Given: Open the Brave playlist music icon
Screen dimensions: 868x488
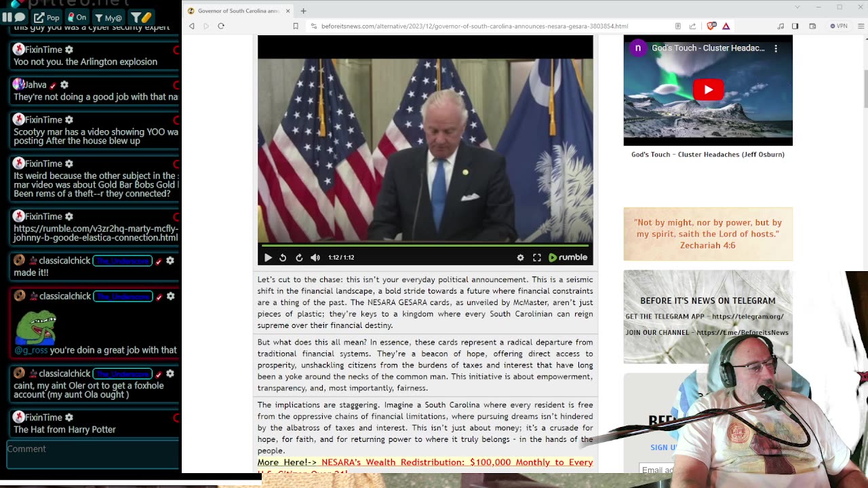Looking at the screenshot, I should click(x=781, y=26).
